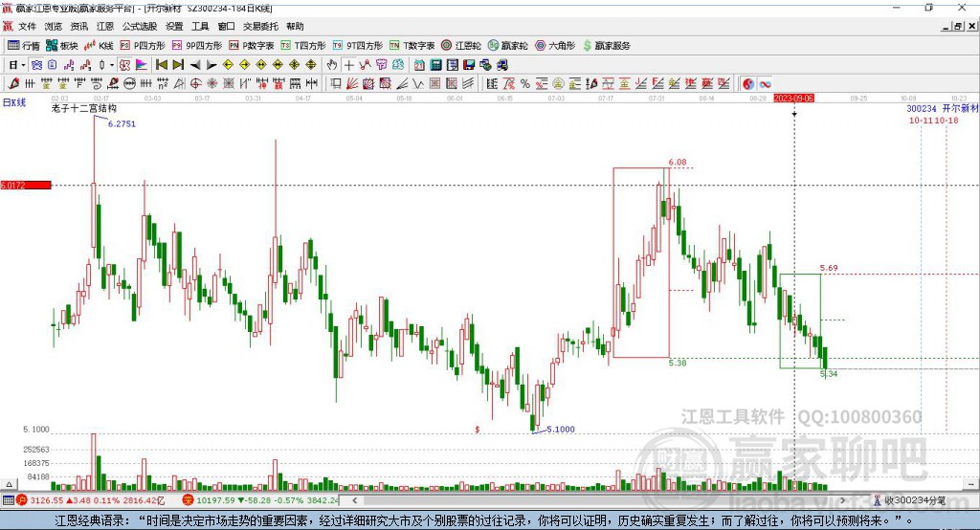Click the save floppy disk icon
Image resolution: width=980 pixels, height=530 pixels.
click(469, 65)
